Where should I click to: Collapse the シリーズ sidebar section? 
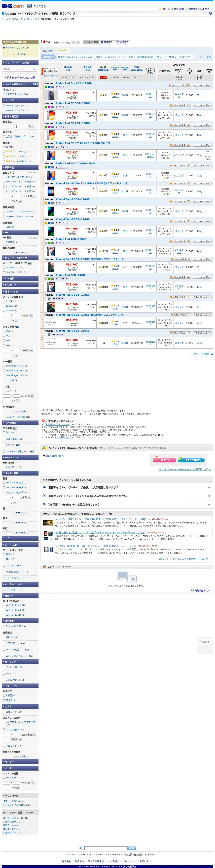tap(20, 100)
